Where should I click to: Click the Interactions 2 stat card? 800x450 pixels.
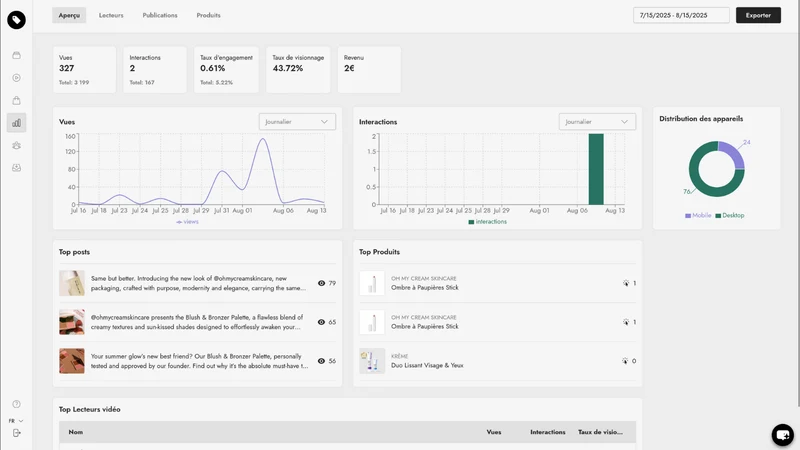coord(155,70)
